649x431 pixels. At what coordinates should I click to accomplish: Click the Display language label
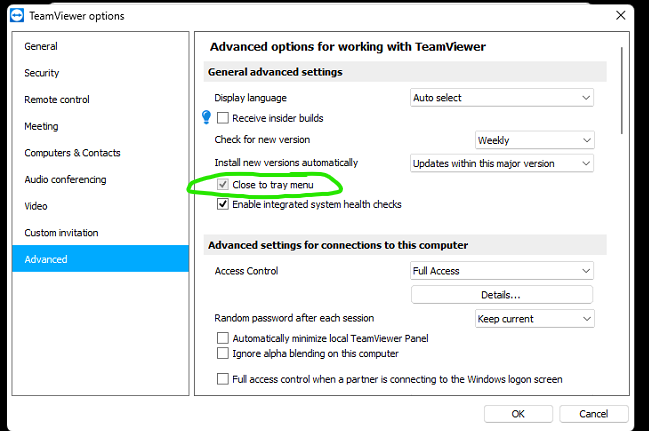coord(250,98)
